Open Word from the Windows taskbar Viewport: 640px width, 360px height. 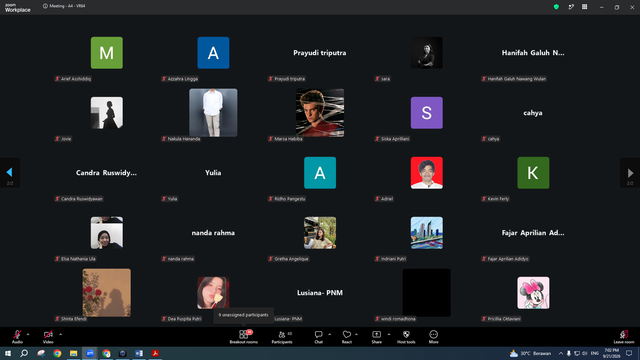pyautogui.click(x=139, y=353)
